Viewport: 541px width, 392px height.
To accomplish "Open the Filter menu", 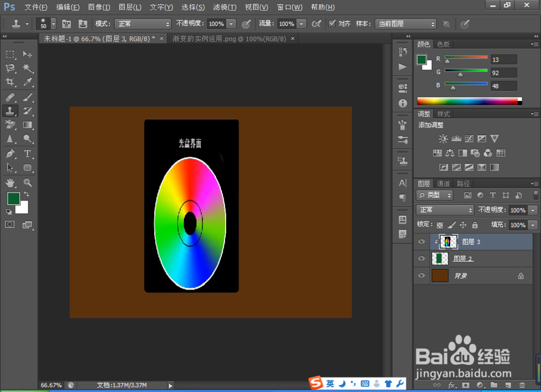I will tap(225, 7).
